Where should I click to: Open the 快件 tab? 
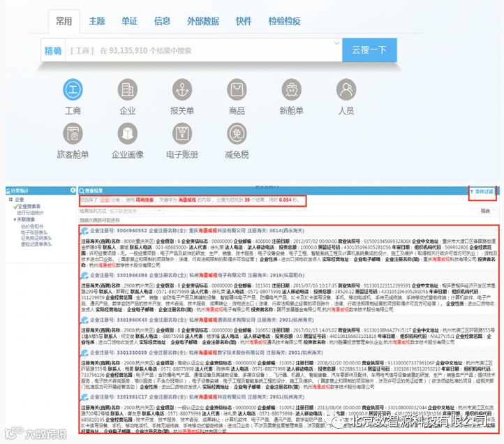244,21
